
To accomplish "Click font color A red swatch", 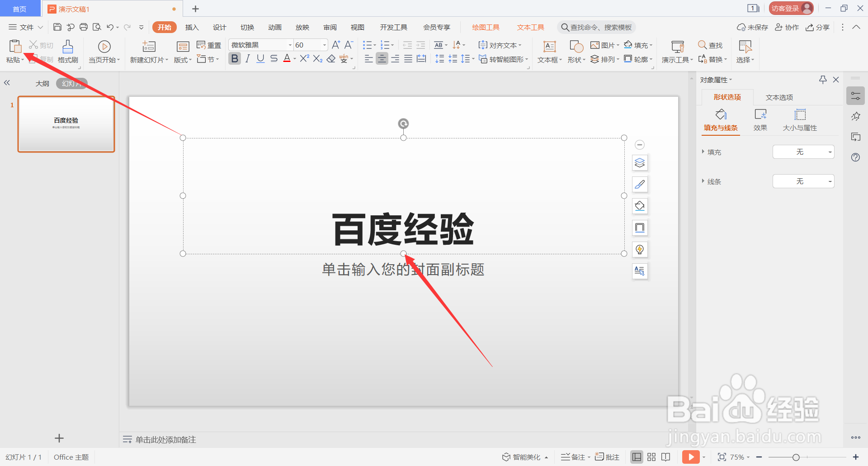I will coord(287,59).
